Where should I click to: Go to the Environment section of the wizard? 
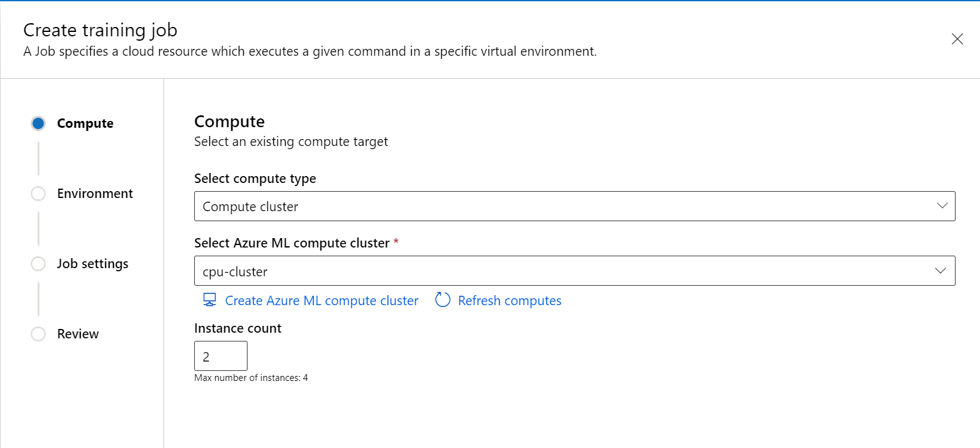(95, 194)
